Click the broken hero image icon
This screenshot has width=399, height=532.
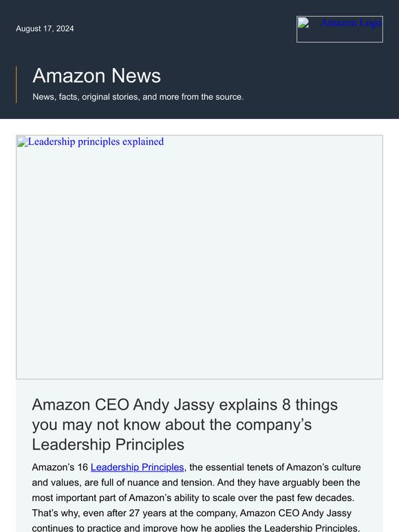pyautogui.click(x=23, y=142)
